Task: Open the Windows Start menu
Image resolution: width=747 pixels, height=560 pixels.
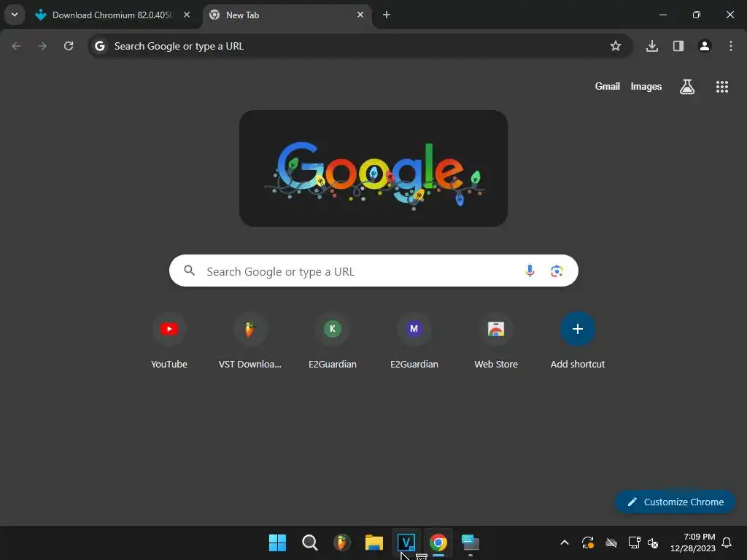Action: tap(277, 542)
